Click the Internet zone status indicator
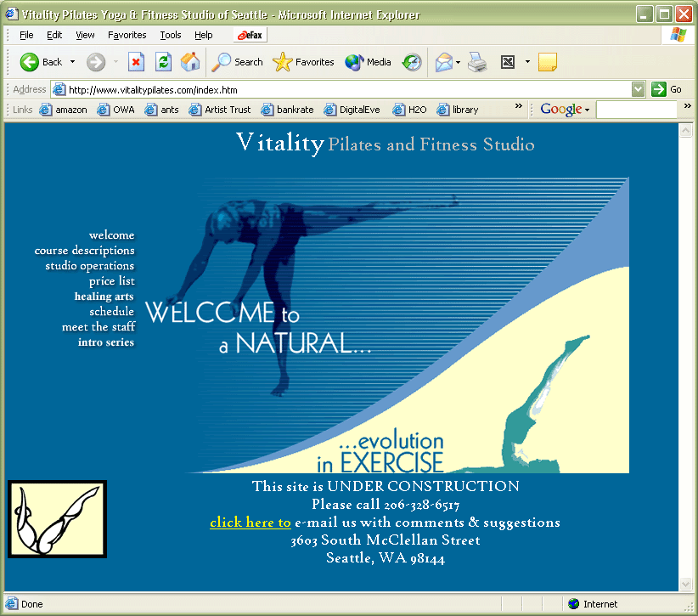 [x=593, y=604]
